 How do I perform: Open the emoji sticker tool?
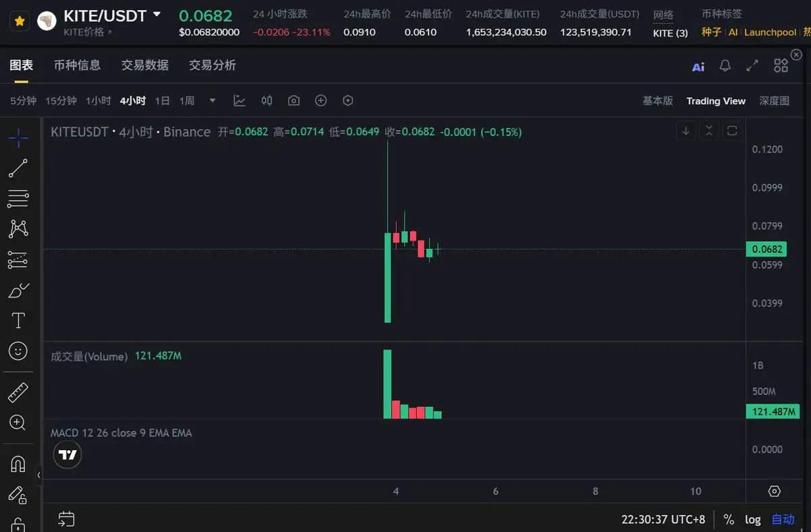pyautogui.click(x=18, y=351)
